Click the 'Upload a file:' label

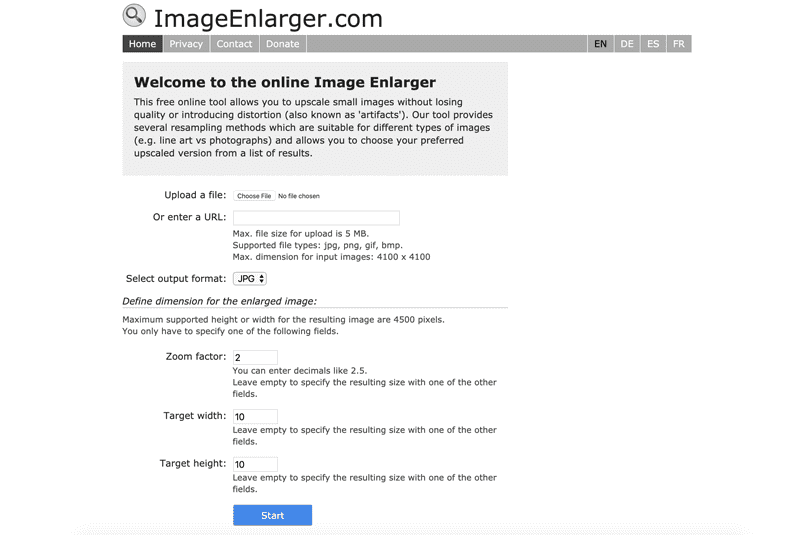point(195,195)
